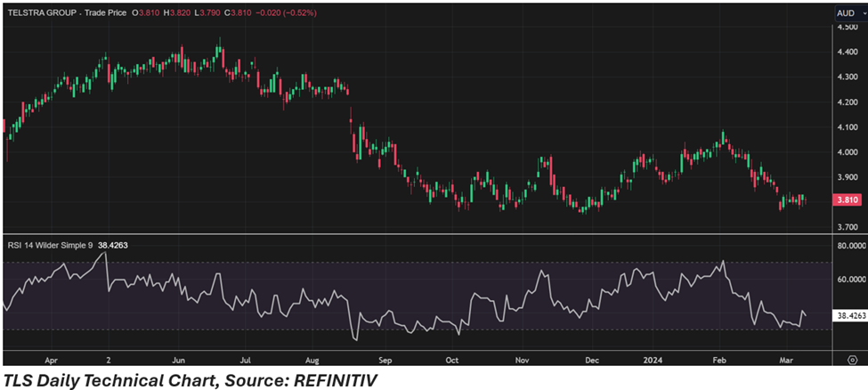This screenshot has height=390, width=868.
Task: Open the chart settings hexagon icon
Action: (x=852, y=360)
